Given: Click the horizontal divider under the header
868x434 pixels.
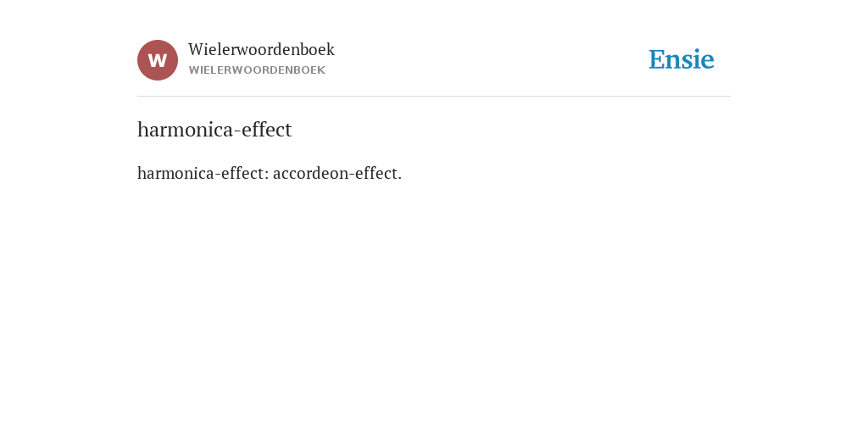Looking at the screenshot, I should click(x=434, y=97).
